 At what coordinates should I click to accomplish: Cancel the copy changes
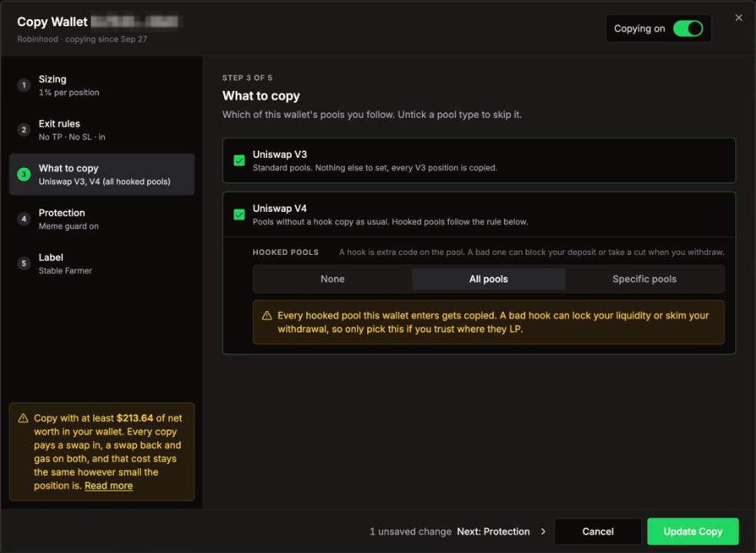click(x=598, y=531)
